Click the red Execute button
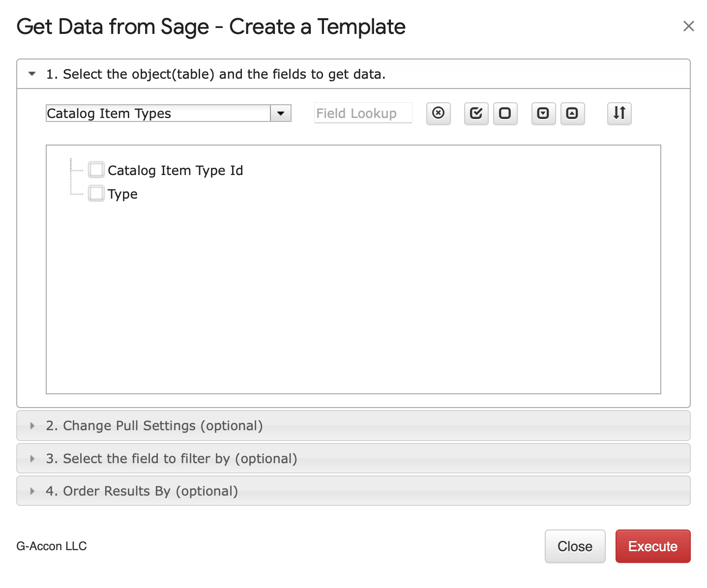 [653, 546]
